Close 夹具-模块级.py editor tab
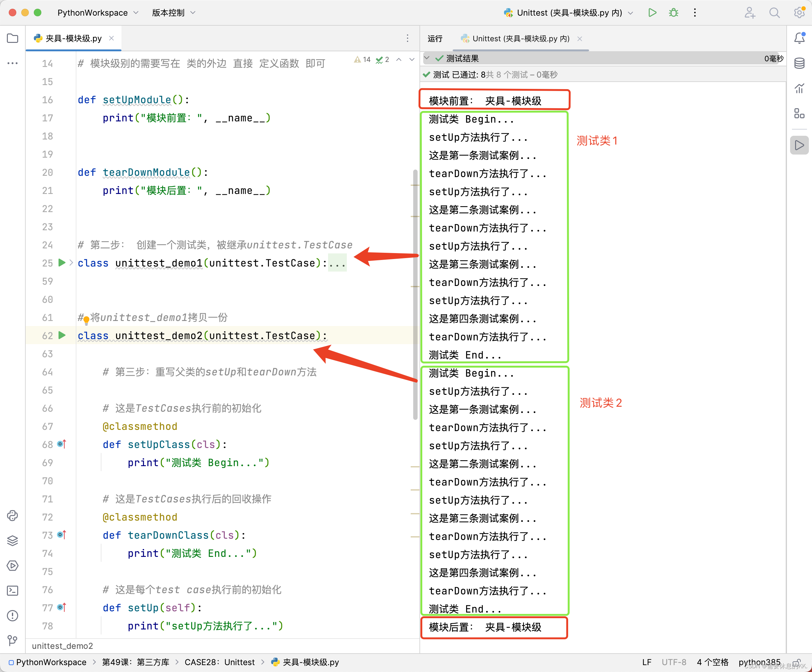Viewport: 812px width, 672px height. point(111,38)
